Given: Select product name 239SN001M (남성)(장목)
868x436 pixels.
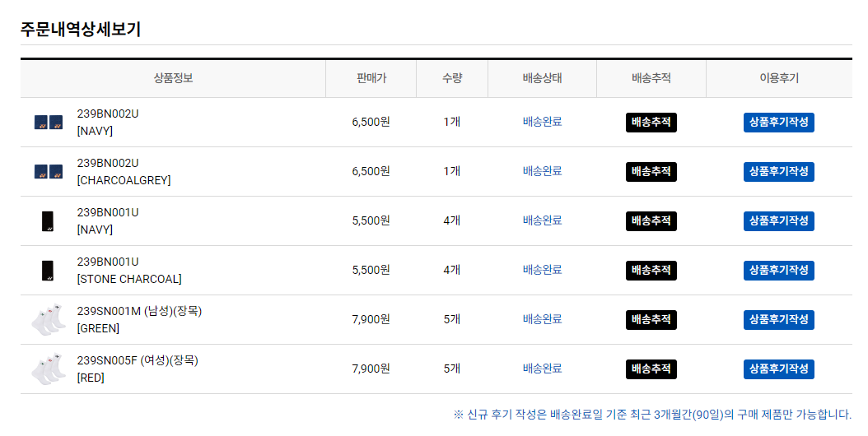Looking at the screenshot, I should (x=139, y=311).
